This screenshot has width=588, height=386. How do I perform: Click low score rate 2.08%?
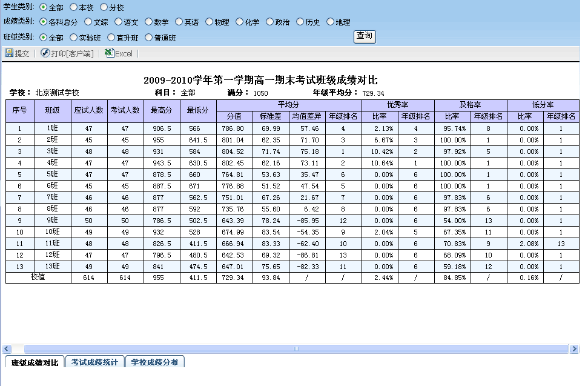529,244
